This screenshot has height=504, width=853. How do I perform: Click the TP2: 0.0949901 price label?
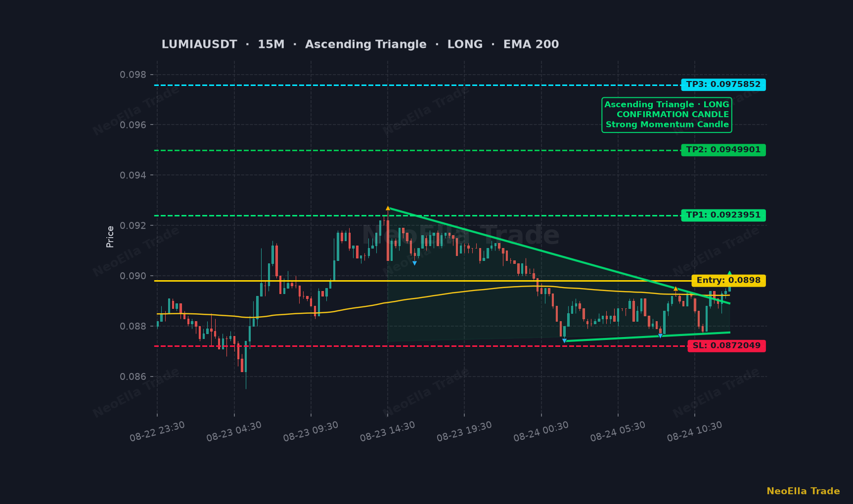[723, 150]
